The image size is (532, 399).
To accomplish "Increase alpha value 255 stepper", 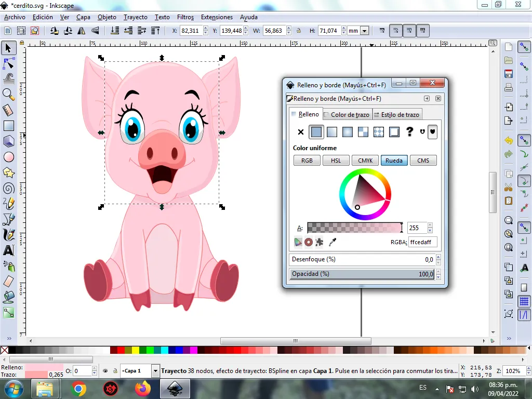I will 430,225.
